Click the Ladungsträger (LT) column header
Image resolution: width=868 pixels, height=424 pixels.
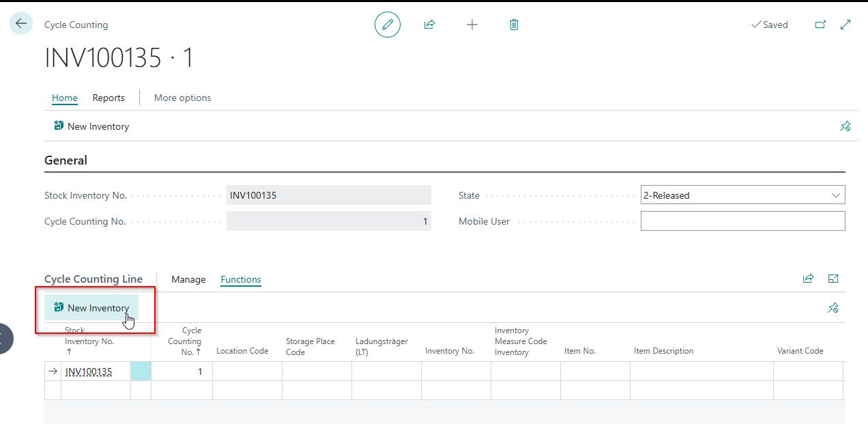(381, 346)
